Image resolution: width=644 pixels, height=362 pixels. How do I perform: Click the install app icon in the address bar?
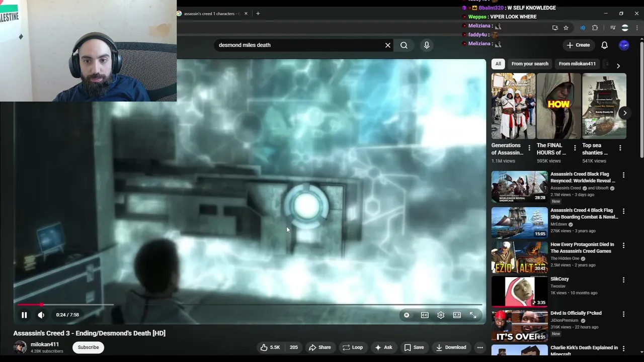[x=555, y=28]
